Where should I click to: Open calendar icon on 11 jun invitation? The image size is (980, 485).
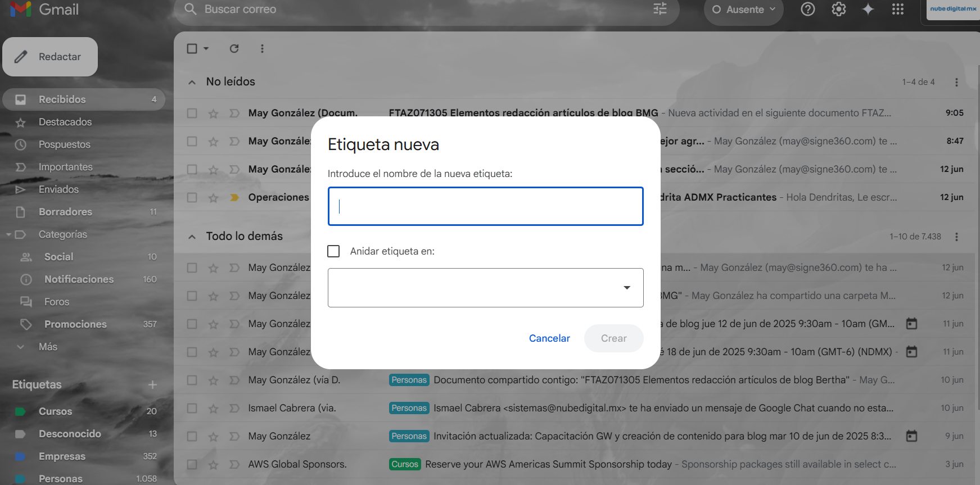911,324
